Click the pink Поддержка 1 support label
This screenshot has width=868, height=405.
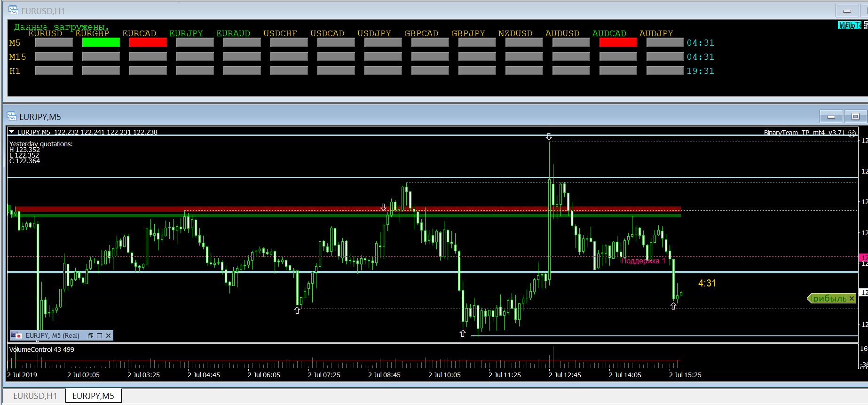643,261
